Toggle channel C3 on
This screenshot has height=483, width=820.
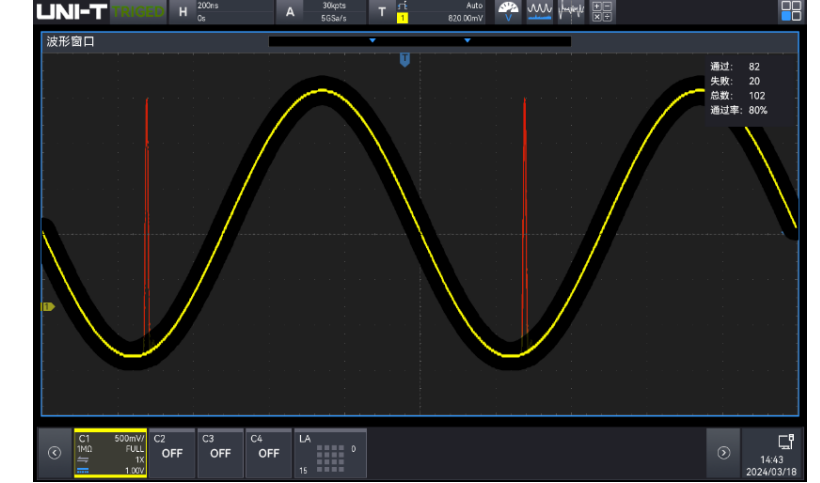pyautogui.click(x=220, y=453)
